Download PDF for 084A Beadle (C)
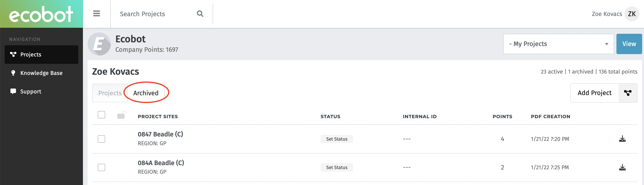The image size is (644, 185). [x=622, y=167]
